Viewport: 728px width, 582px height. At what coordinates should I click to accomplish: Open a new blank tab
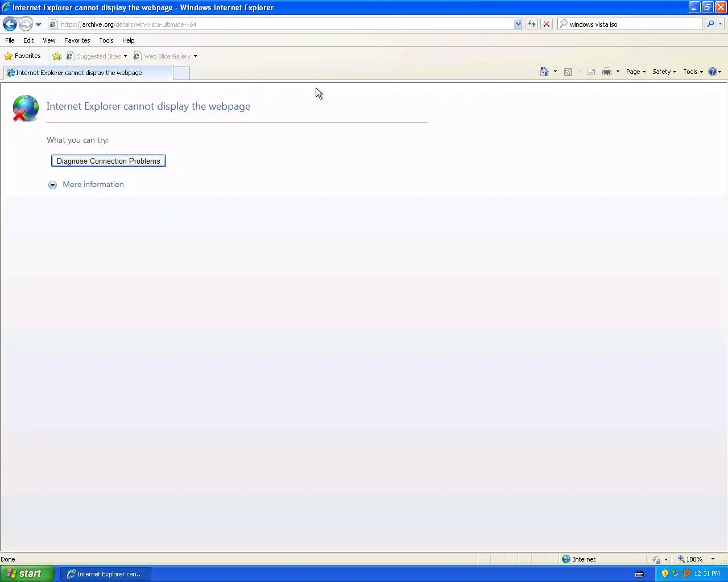pos(181,73)
